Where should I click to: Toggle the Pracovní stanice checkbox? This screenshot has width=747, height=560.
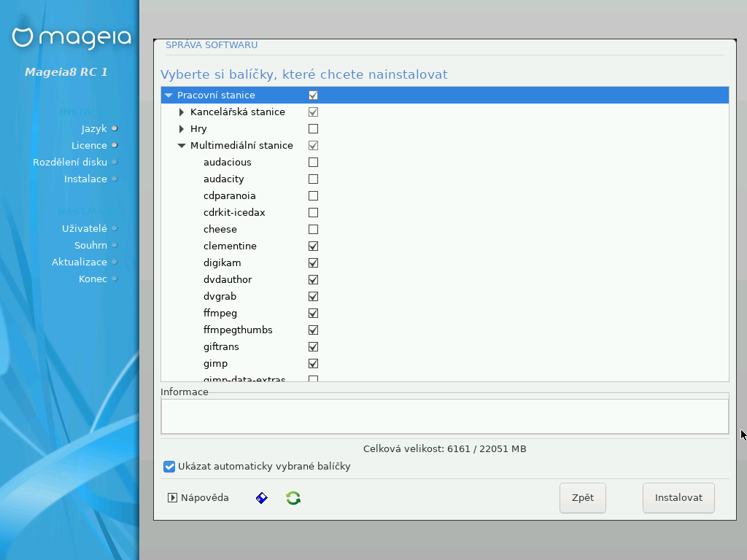click(313, 96)
